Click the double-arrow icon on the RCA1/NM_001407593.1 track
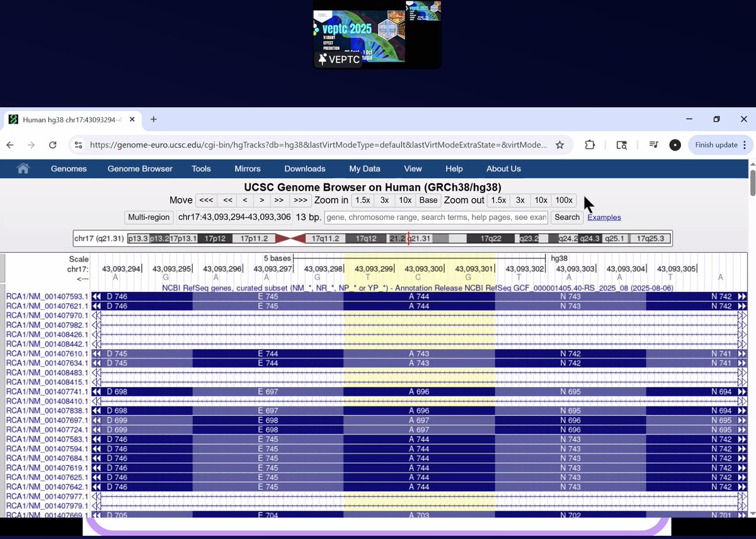 pyautogui.click(x=95, y=294)
